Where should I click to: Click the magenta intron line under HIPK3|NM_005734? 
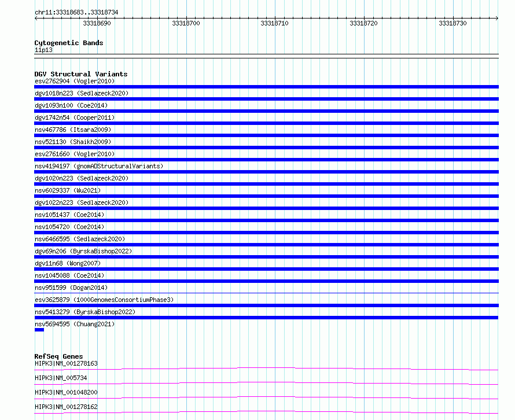(266, 382)
